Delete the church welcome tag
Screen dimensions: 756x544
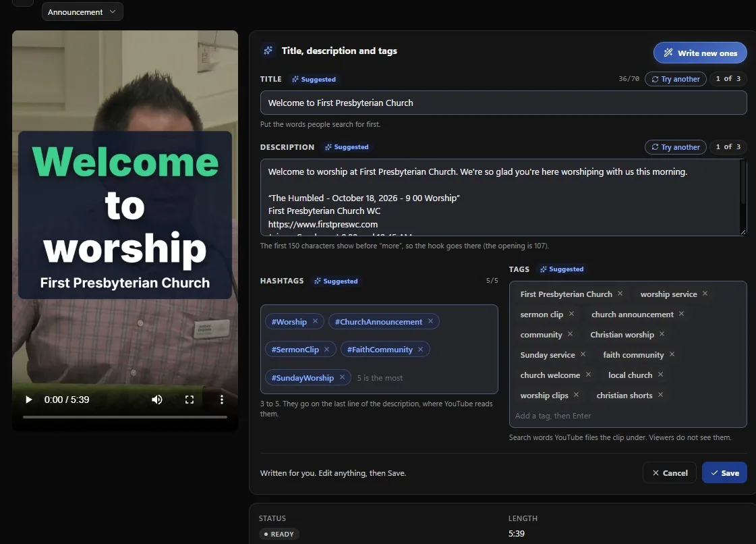coord(588,375)
